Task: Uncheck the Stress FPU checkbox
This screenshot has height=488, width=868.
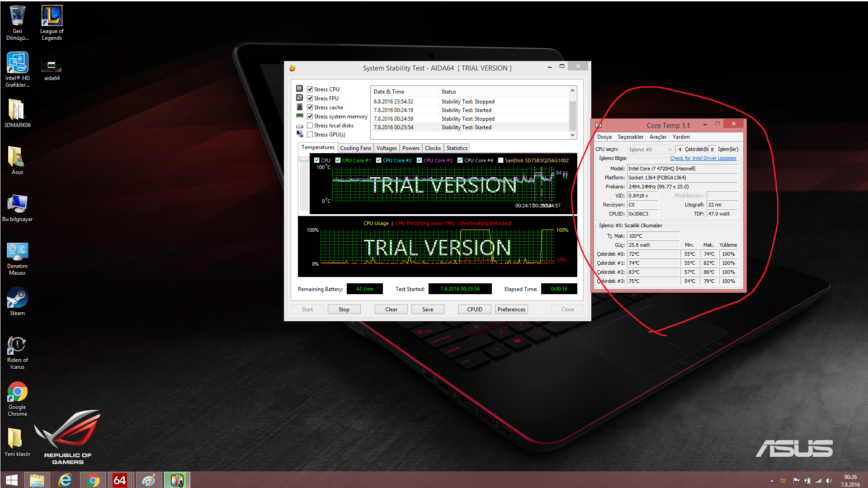Action: click(310, 99)
